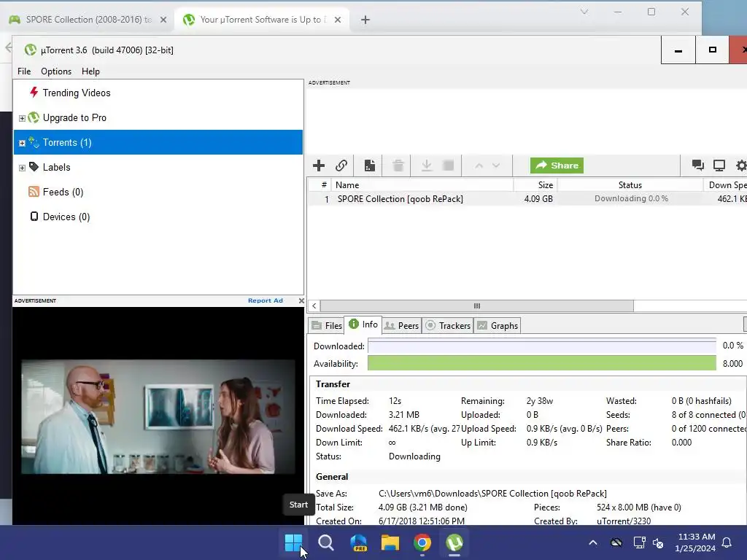Sort by the # column header
The height and width of the screenshot is (560, 747).
click(321, 185)
